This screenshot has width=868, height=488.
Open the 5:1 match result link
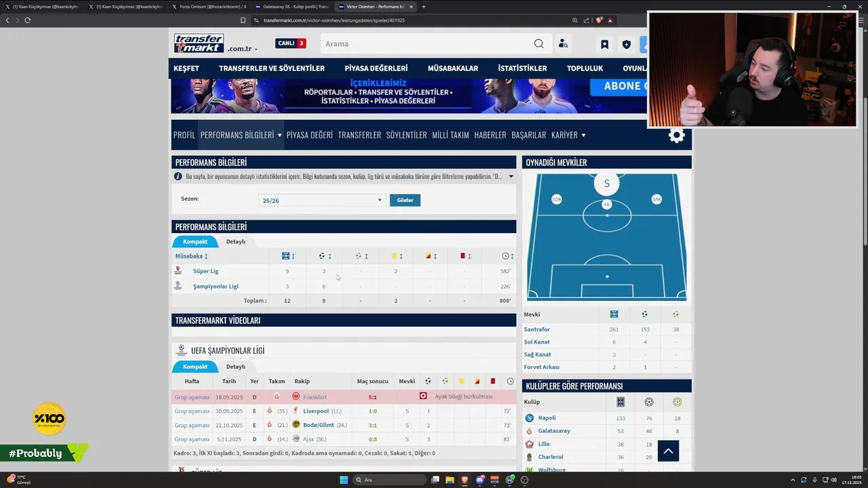(x=373, y=396)
